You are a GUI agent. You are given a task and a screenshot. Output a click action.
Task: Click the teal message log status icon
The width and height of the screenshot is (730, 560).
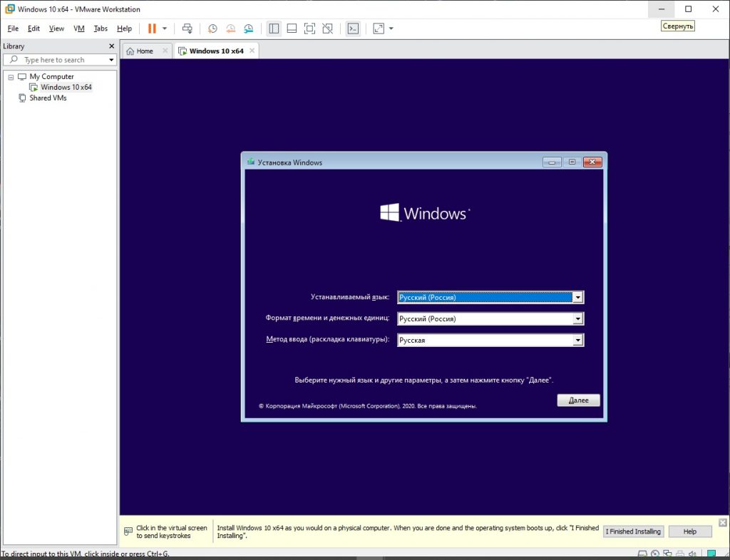click(x=711, y=554)
